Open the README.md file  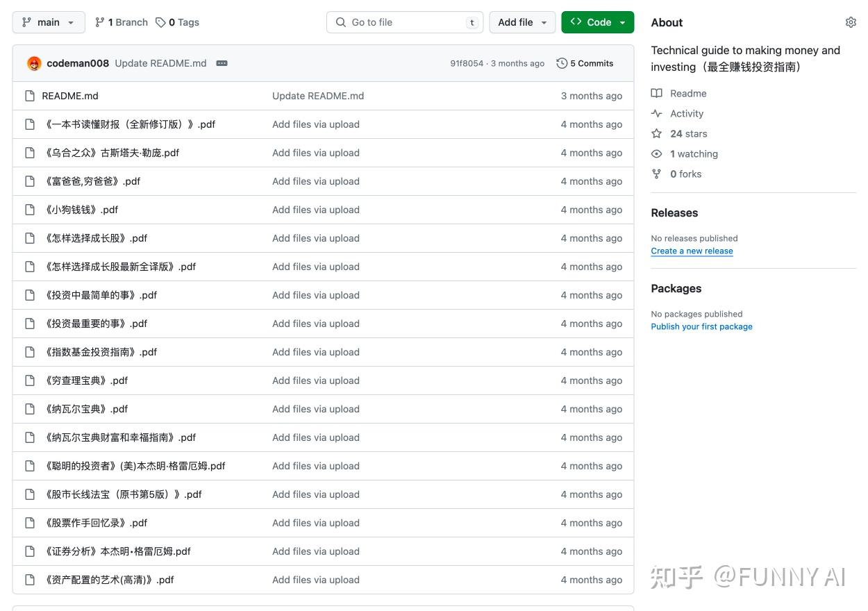click(x=70, y=96)
